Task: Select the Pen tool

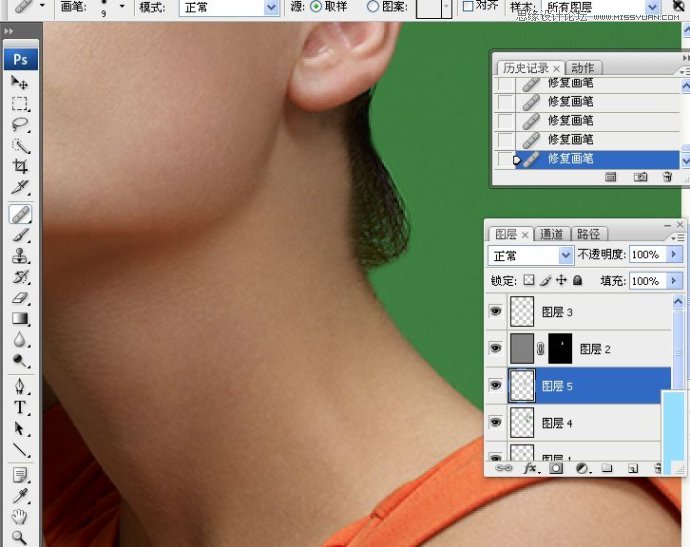Action: click(x=20, y=386)
